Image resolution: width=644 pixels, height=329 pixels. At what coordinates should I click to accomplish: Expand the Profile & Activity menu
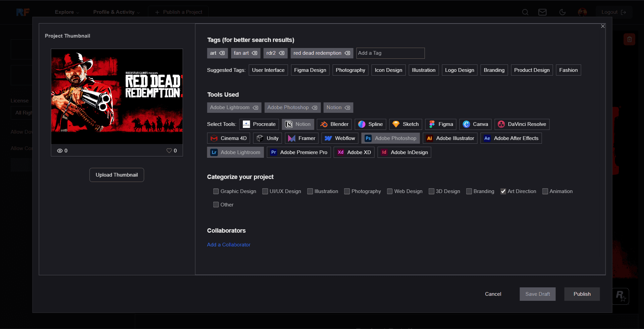(116, 12)
